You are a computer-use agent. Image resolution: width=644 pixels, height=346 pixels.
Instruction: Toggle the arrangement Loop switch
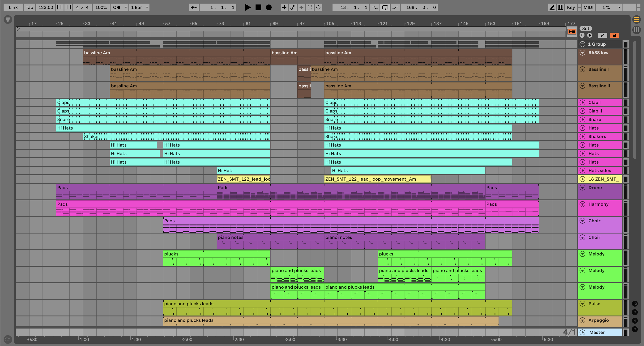click(385, 8)
